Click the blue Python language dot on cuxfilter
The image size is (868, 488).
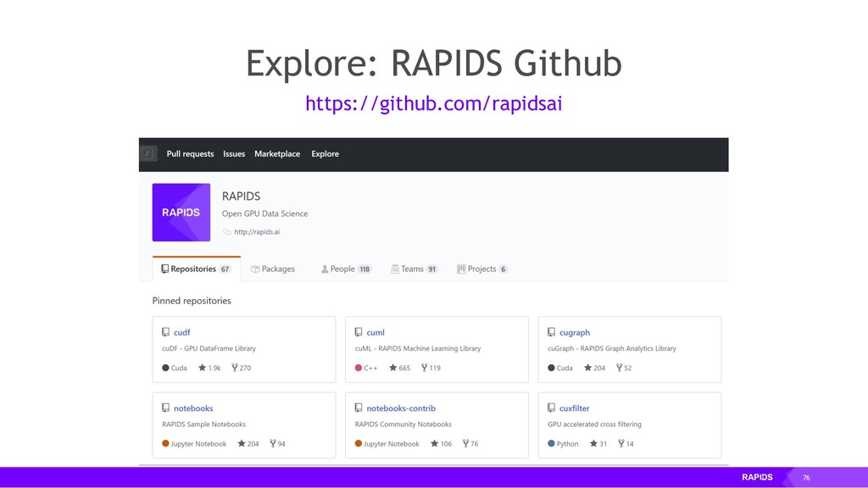pos(551,443)
